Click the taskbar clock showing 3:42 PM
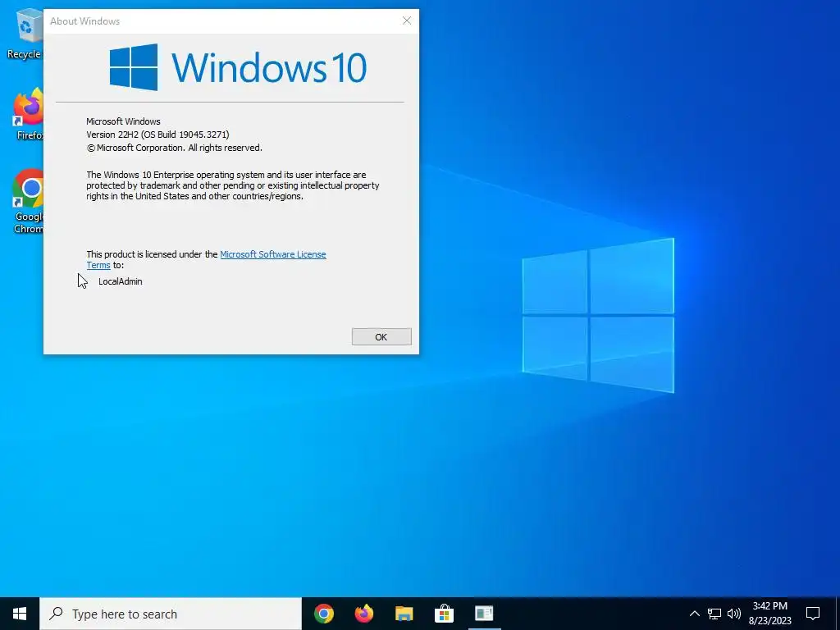Image resolution: width=840 pixels, height=630 pixels. (x=769, y=614)
